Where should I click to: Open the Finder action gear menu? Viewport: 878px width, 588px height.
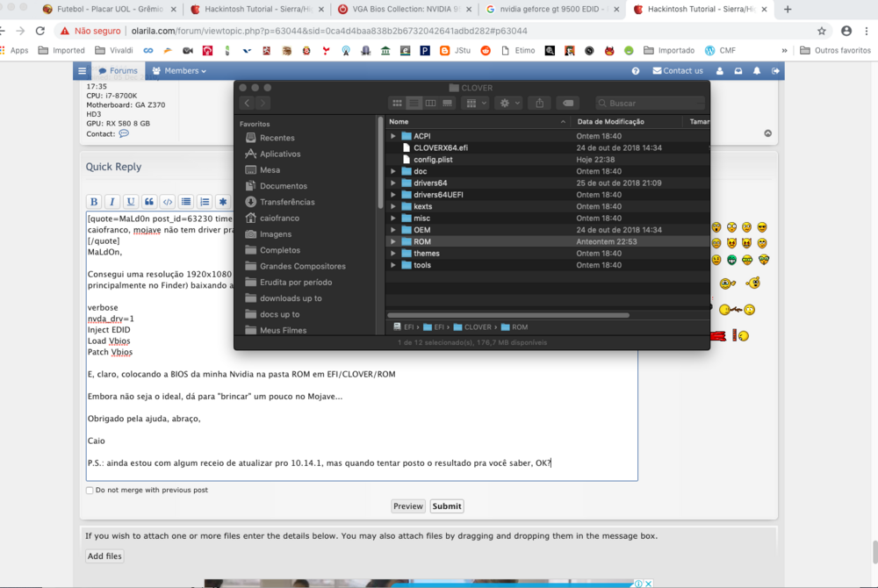tap(507, 103)
